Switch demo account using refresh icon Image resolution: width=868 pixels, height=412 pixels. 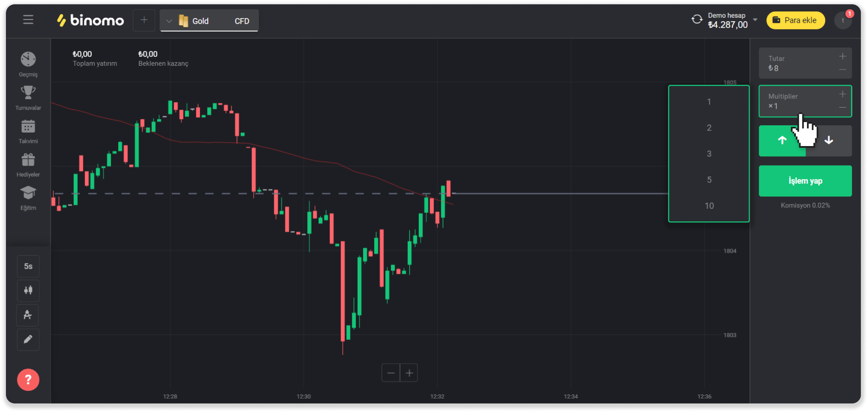(x=697, y=19)
